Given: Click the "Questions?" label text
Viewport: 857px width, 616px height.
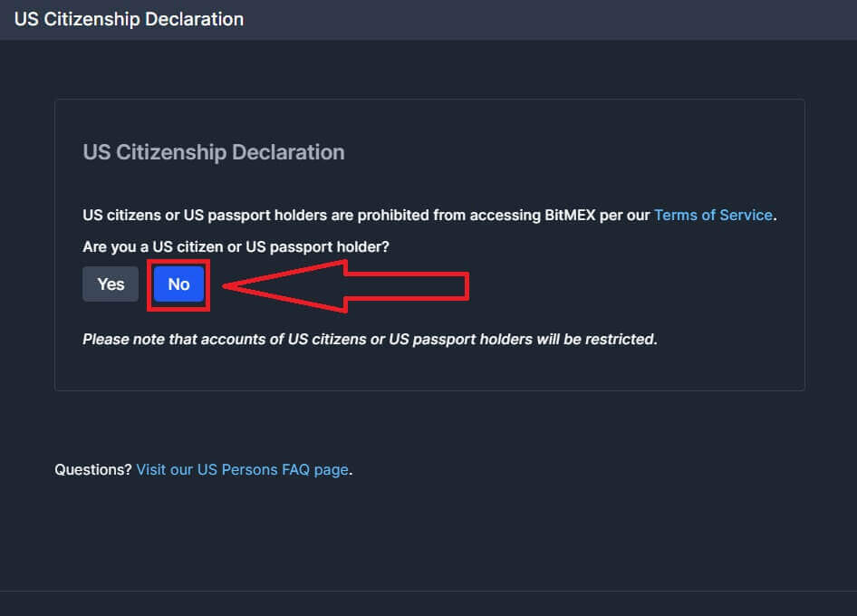Looking at the screenshot, I should pyautogui.click(x=93, y=470).
